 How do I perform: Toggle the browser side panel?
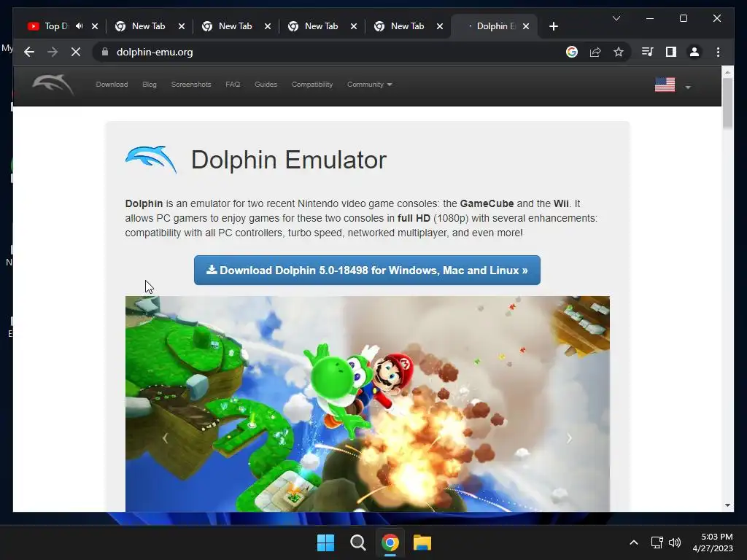pyautogui.click(x=671, y=52)
